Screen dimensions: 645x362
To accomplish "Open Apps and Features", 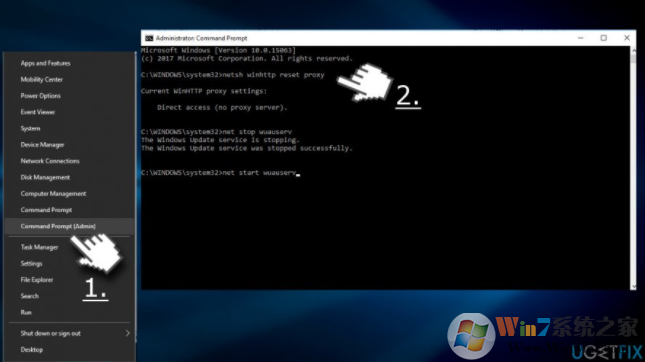I will pos(45,63).
